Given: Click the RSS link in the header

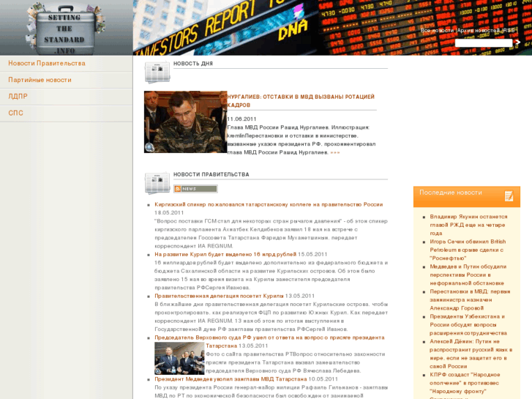Looking at the screenshot, I should (x=509, y=31).
